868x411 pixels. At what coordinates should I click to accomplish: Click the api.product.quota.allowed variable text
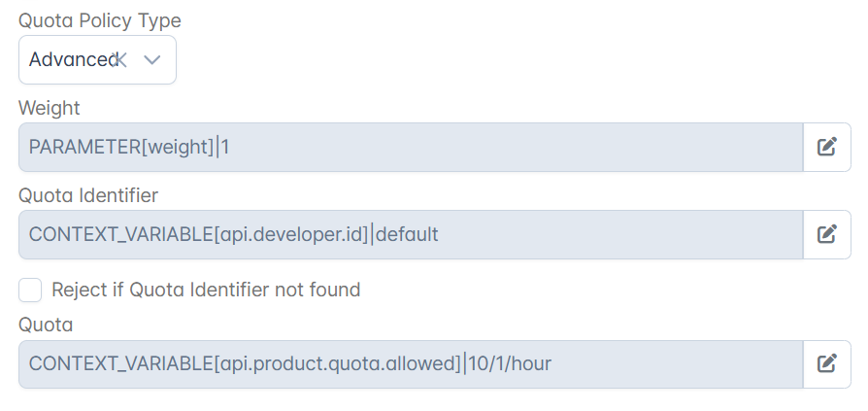point(337,364)
